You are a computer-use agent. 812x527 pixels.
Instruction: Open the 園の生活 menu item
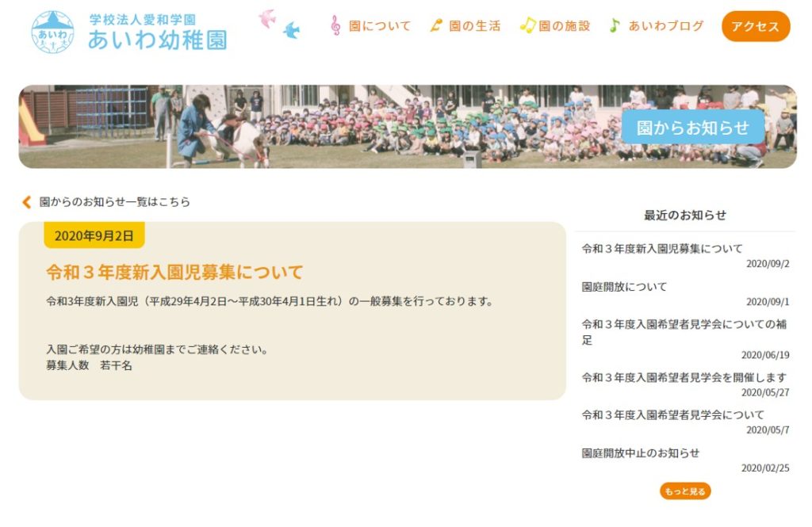(x=474, y=26)
